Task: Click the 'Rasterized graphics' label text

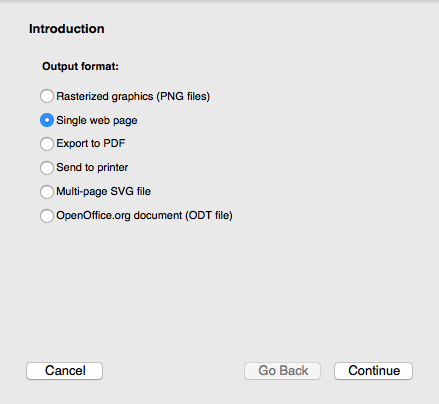Action: 105,96
